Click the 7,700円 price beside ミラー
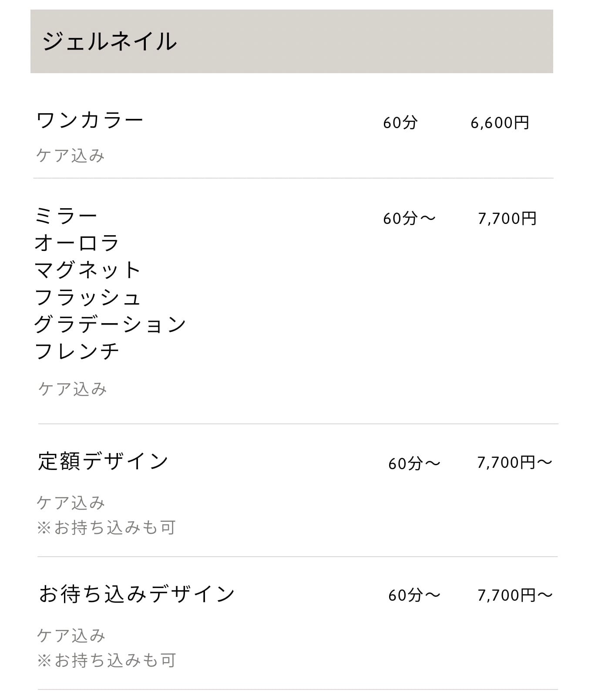This screenshot has width=615, height=700. 507,219
